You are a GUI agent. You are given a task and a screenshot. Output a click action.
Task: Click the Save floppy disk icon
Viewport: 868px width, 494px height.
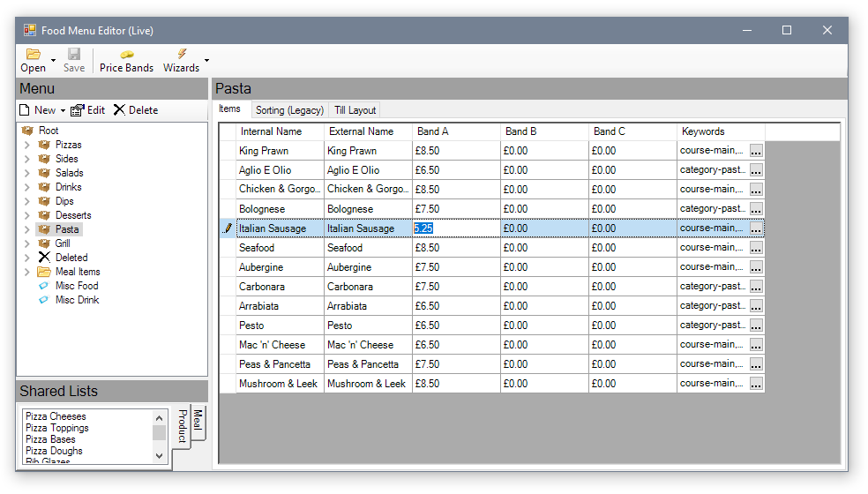coord(74,55)
